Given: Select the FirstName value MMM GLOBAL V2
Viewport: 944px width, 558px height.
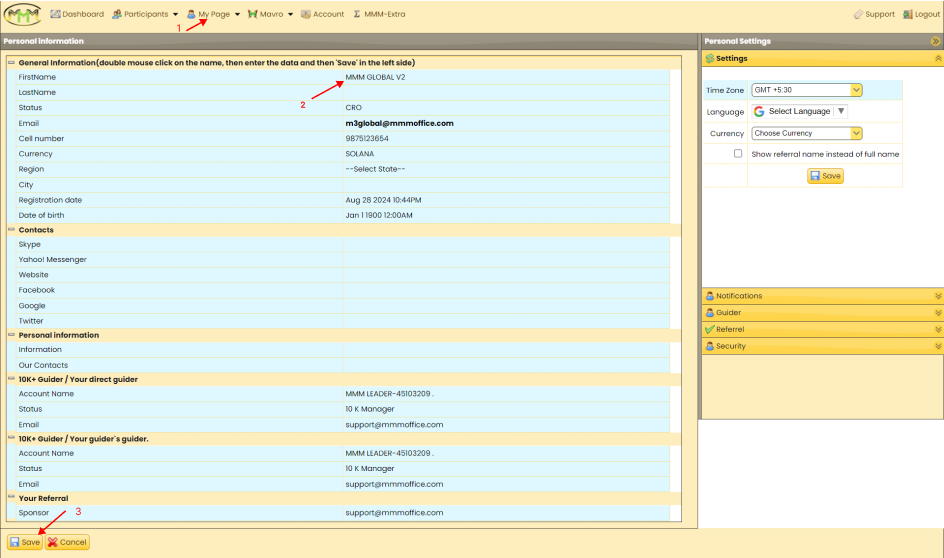Looking at the screenshot, I should tap(376, 77).
